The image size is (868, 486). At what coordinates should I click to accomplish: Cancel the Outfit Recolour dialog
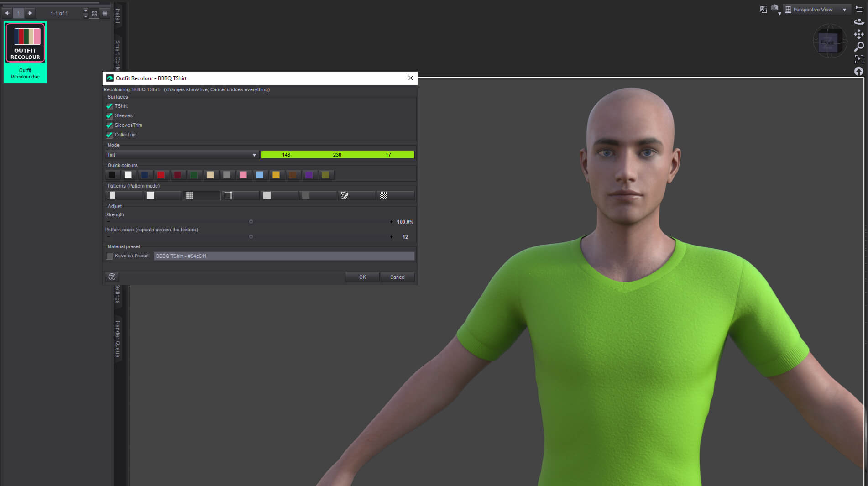point(397,277)
